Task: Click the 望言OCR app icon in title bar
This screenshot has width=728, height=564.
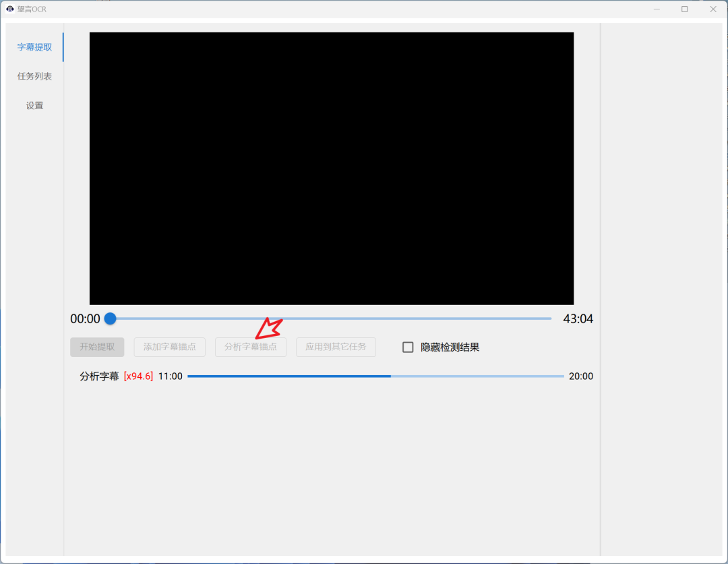Action: [x=10, y=9]
